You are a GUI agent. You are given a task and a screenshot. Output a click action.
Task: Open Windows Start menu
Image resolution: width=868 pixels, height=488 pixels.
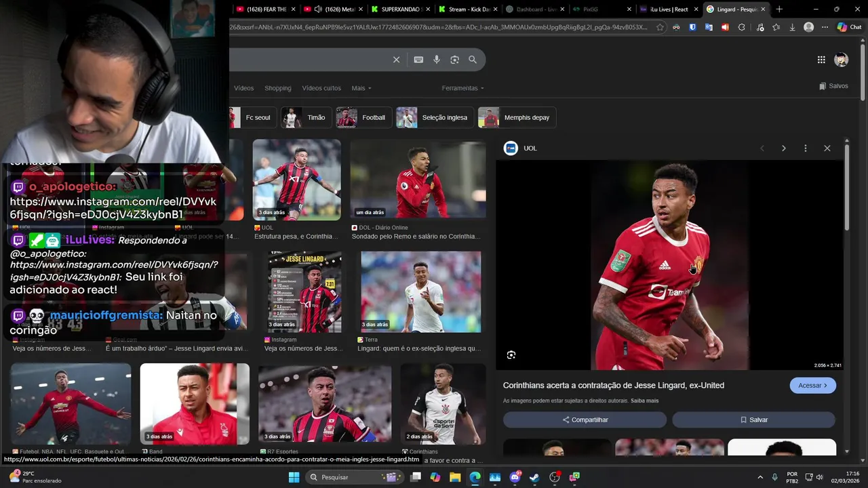point(294,477)
